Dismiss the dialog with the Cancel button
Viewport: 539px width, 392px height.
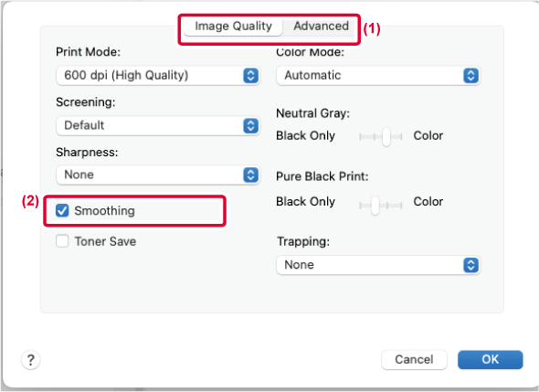click(x=414, y=360)
